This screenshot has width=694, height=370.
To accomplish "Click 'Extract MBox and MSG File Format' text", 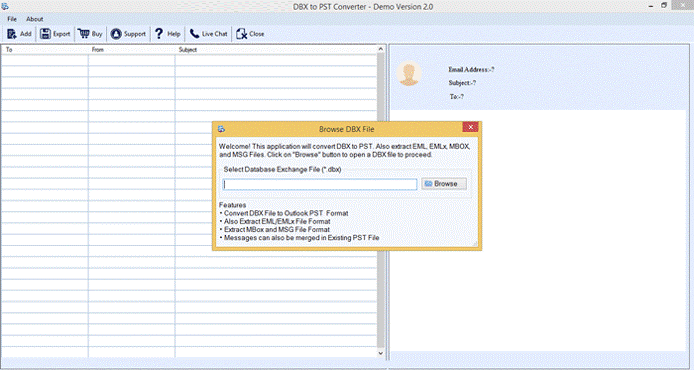I will pos(277,230).
